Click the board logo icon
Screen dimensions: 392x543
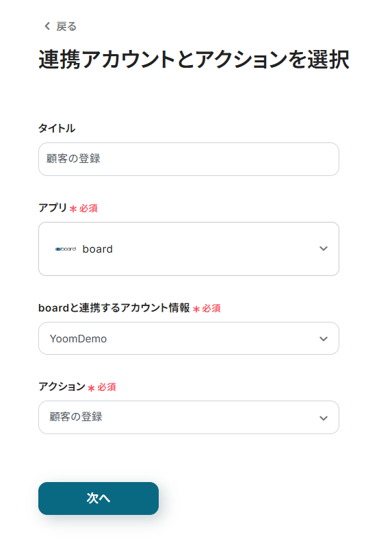[66, 249]
